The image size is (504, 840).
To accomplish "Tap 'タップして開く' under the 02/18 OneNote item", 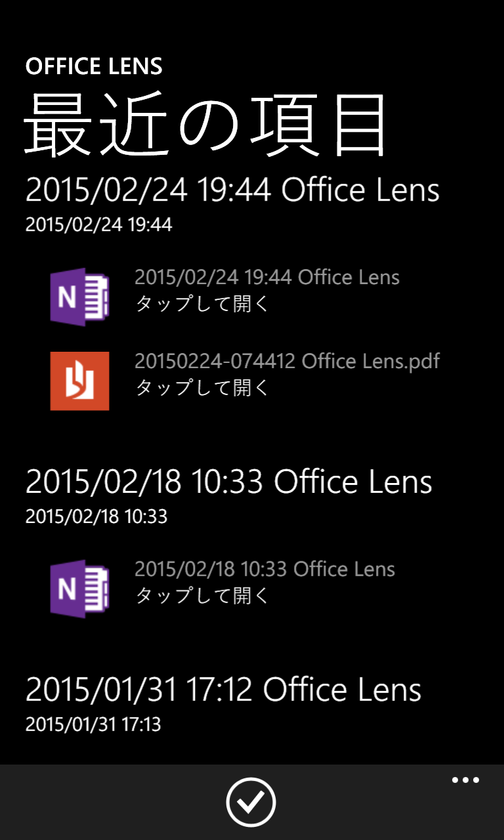I will pyautogui.click(x=202, y=595).
